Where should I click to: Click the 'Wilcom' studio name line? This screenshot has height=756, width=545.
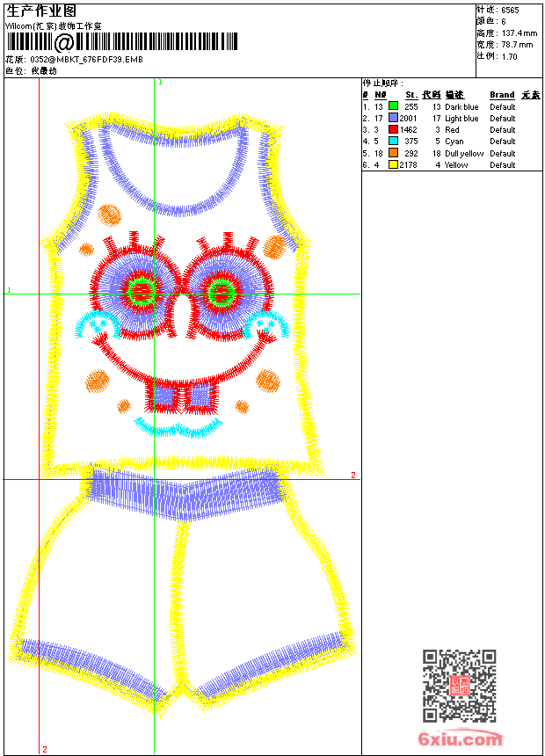point(53,26)
